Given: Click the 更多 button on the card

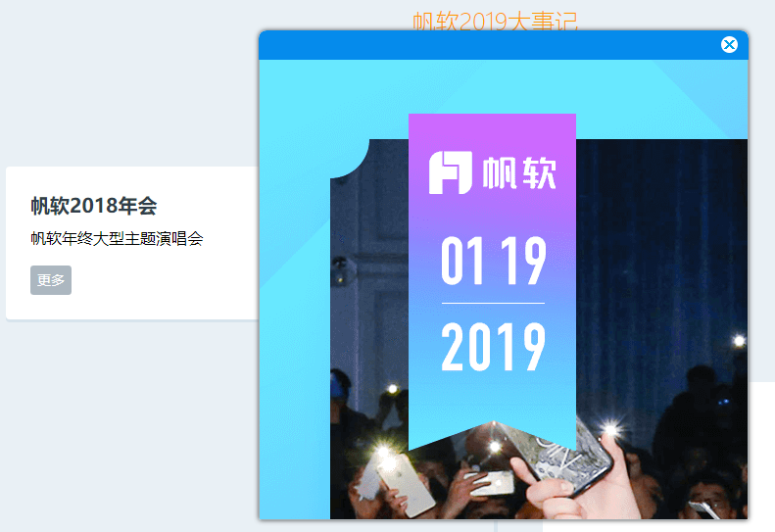Looking at the screenshot, I should 51,280.
